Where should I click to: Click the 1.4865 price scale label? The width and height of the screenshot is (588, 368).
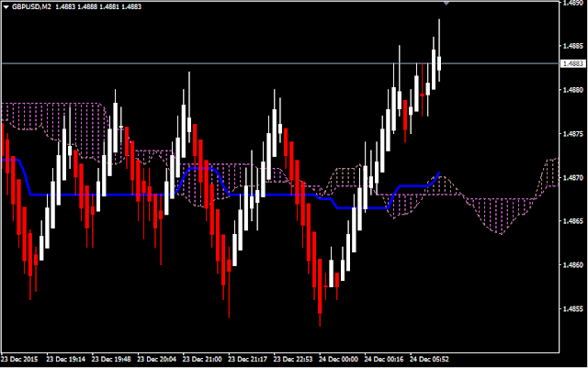tap(573, 221)
